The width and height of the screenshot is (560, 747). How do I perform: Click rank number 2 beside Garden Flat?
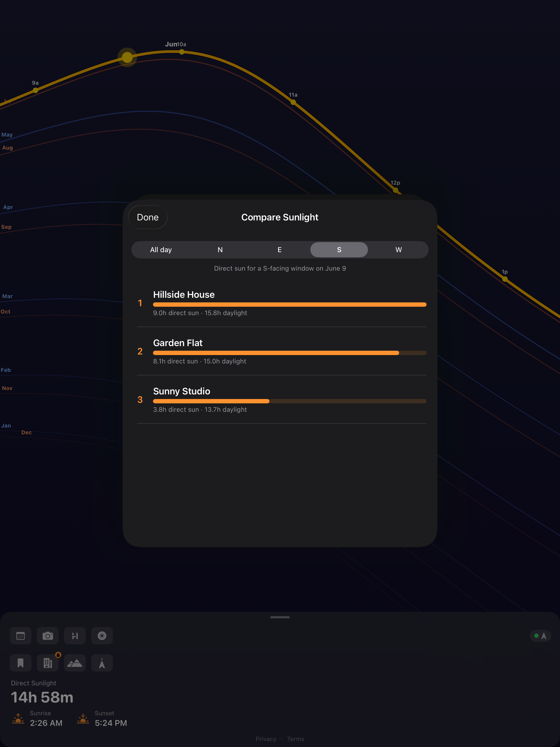point(140,351)
